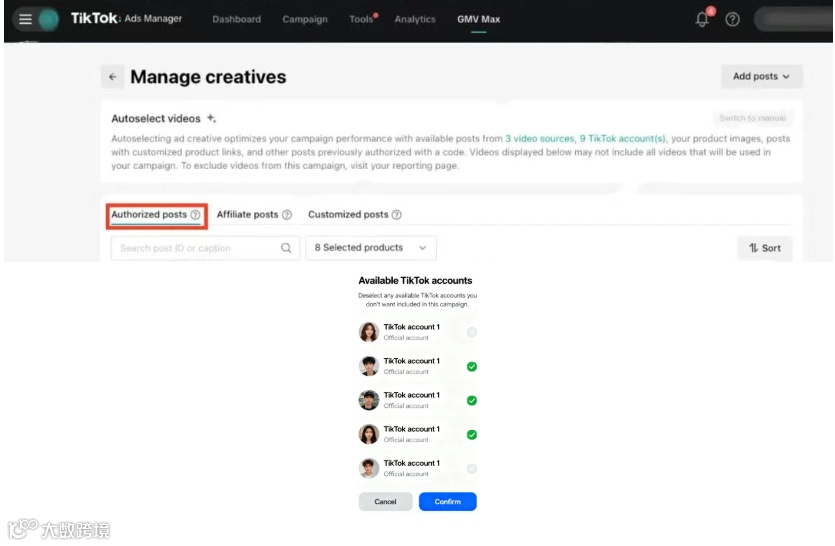The image size is (835, 546).
Task: Click the green round account logo
Action: (x=48, y=19)
